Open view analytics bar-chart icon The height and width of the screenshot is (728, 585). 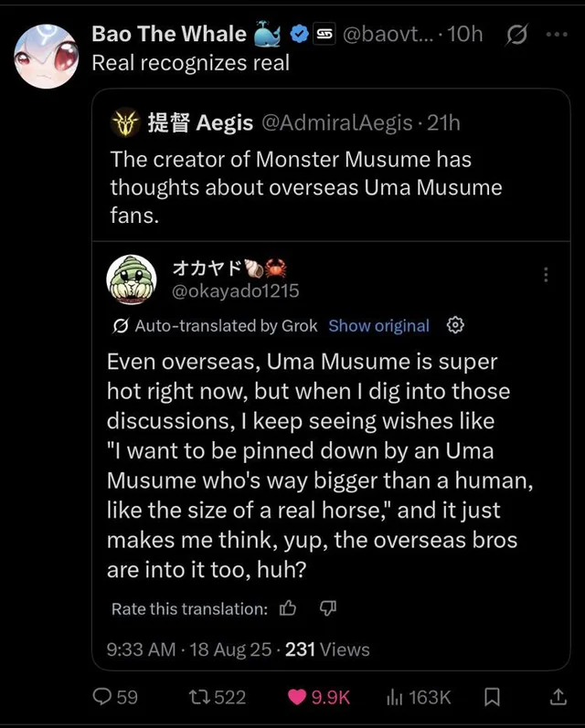pyautogui.click(x=395, y=697)
